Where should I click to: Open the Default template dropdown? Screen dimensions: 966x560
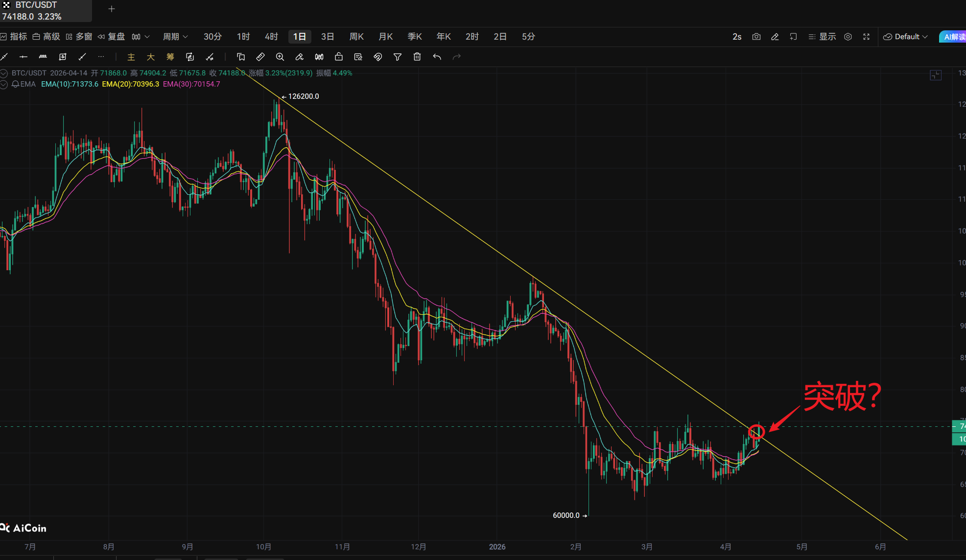tap(906, 37)
